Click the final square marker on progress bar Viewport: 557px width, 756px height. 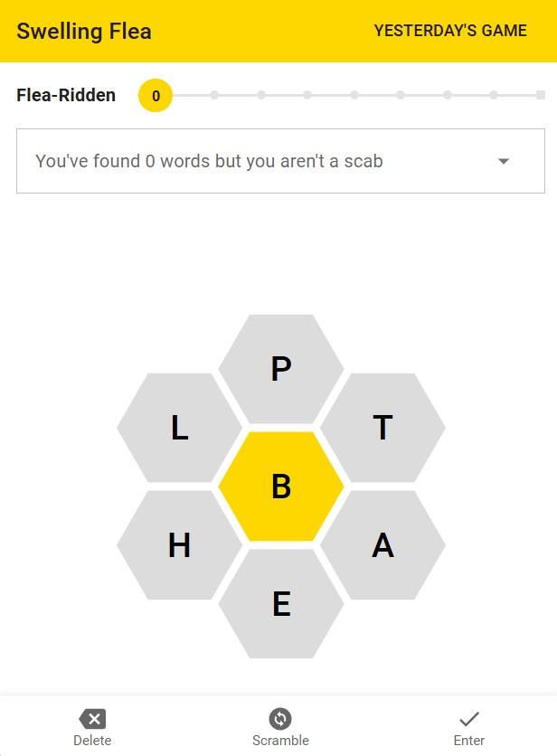pos(541,95)
